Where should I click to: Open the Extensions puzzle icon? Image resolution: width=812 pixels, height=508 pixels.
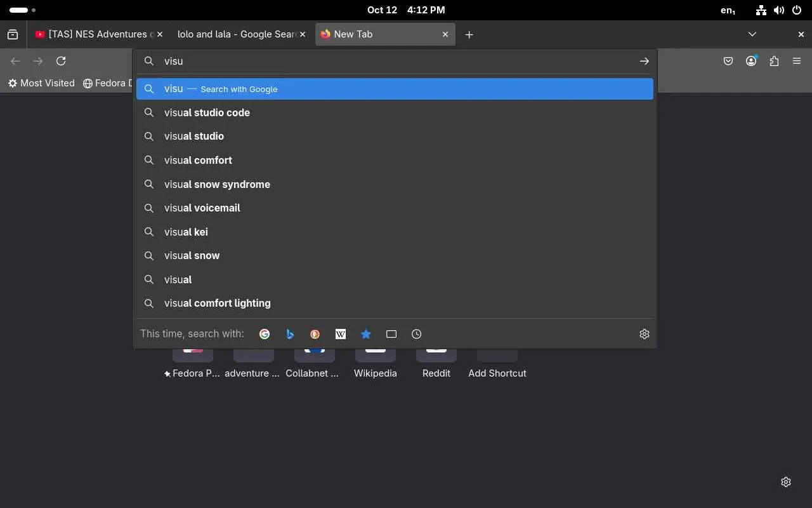[774, 61]
